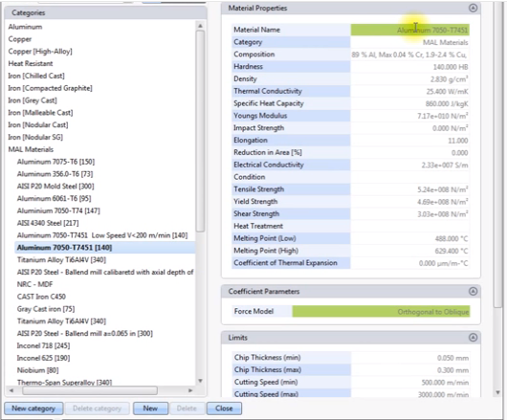The image size is (507, 420).
Task: Click the Elongation value 11.000
Action: click(458, 141)
